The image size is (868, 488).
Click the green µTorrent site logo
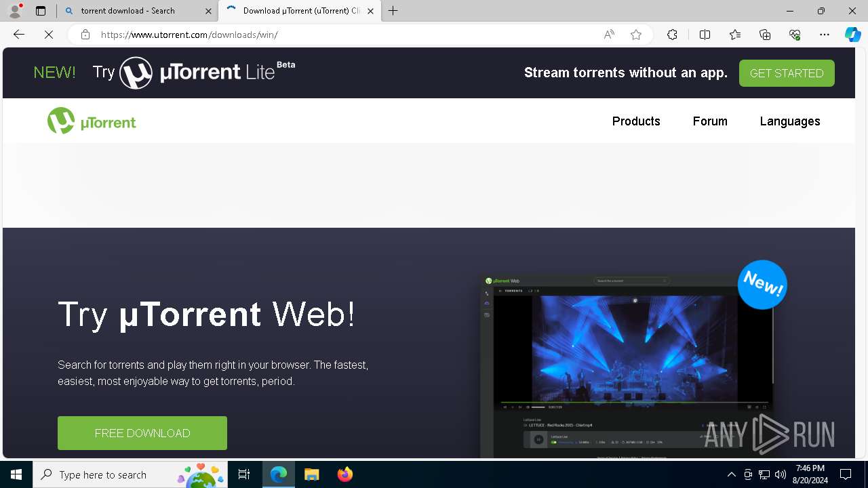92,121
